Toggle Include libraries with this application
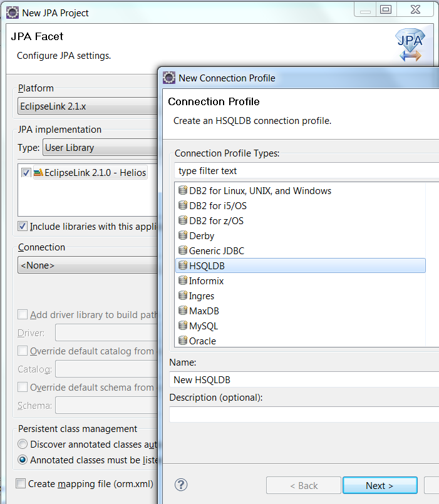This screenshot has height=504, width=439. pos(23,226)
